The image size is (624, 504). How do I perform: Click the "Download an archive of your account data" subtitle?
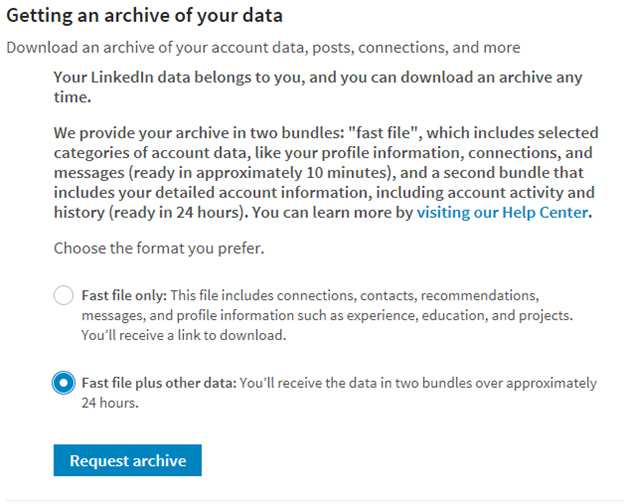[x=262, y=47]
